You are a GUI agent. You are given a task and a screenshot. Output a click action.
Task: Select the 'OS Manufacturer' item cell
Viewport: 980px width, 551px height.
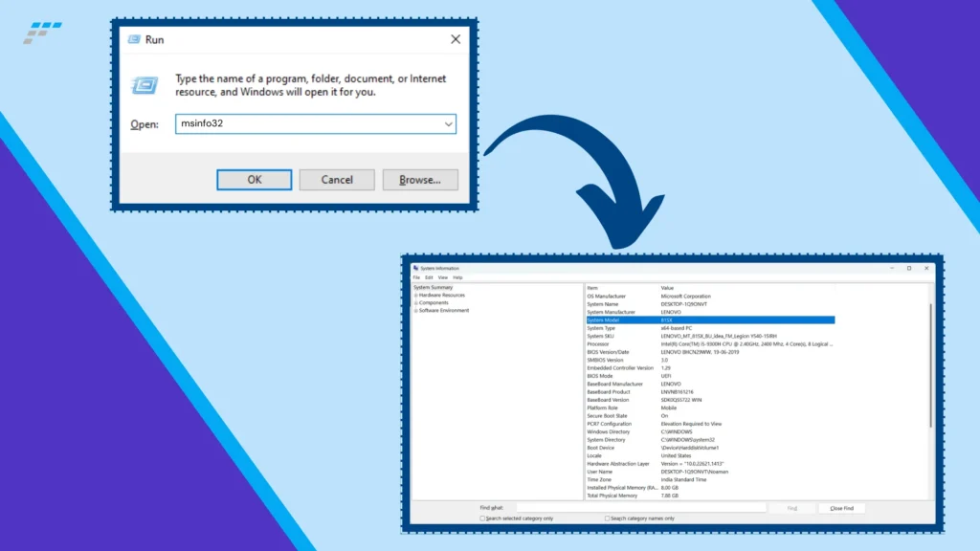(606, 297)
